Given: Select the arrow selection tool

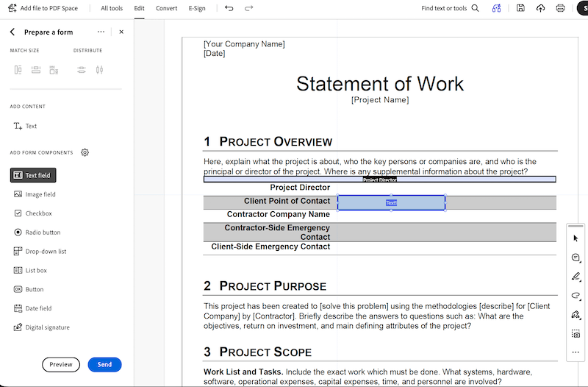Looking at the screenshot, I should click(576, 238).
